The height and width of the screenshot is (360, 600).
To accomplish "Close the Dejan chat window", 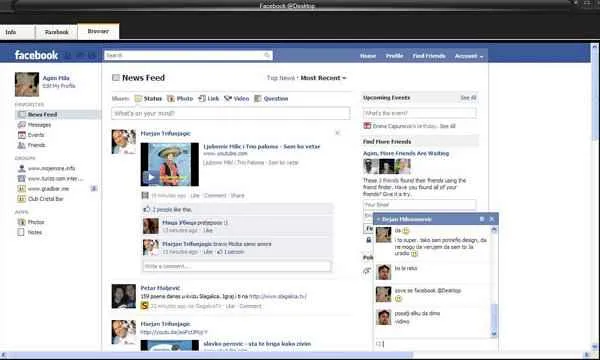I will [x=492, y=219].
